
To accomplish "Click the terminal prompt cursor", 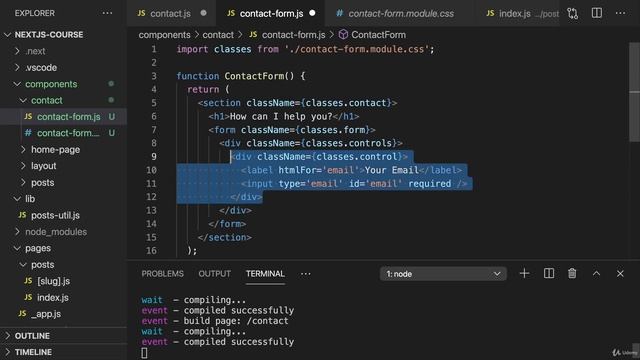I will (144, 353).
